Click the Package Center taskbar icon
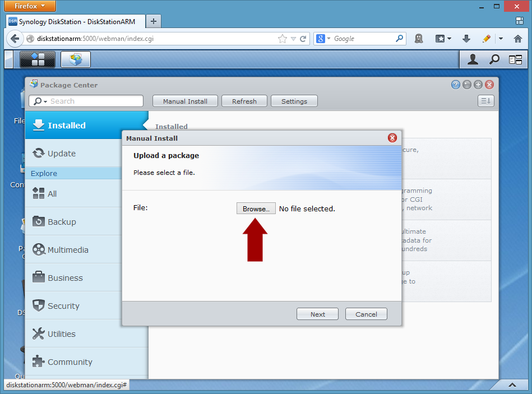 (76, 59)
